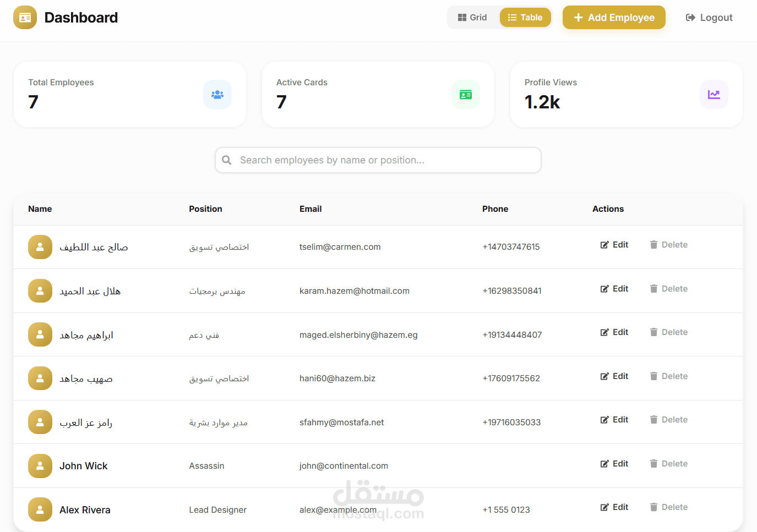Viewport: 757px width, 532px height.
Task: Log out using the Logout button
Action: tap(709, 18)
